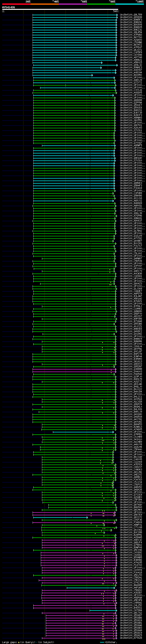Screen dimensions: 146x644
Task: Select hit label UniRef100_A8NF01
Action: tap(131, 525)
